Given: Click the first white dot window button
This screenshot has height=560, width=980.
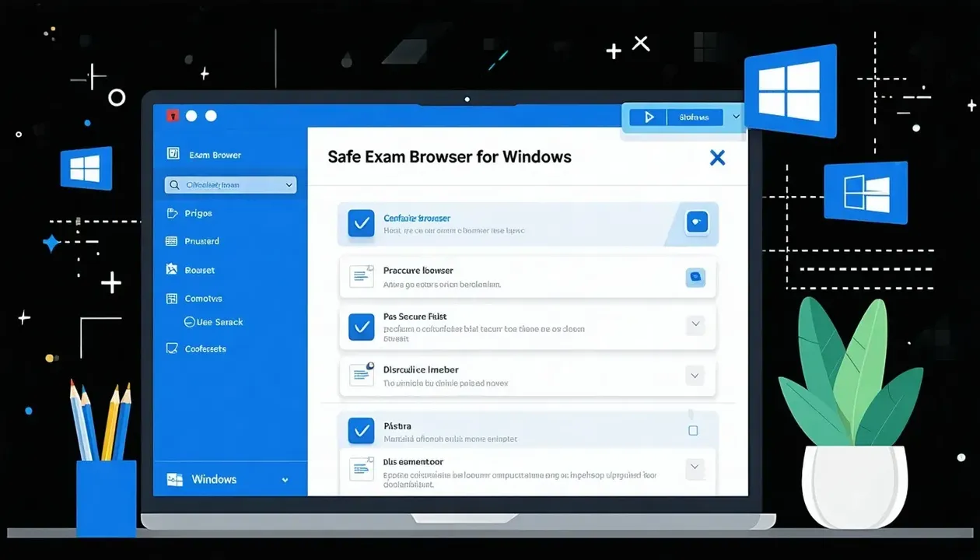Looking at the screenshot, I should pos(192,116).
